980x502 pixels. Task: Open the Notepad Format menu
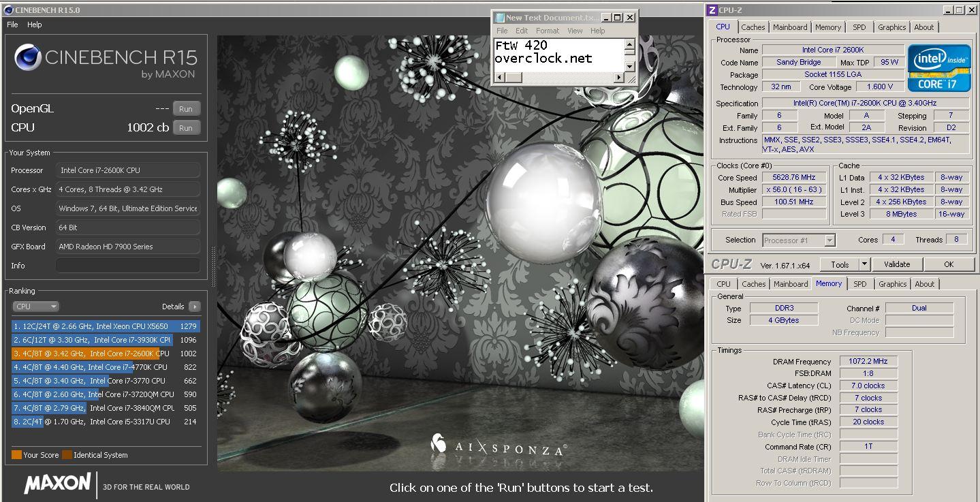tap(548, 31)
